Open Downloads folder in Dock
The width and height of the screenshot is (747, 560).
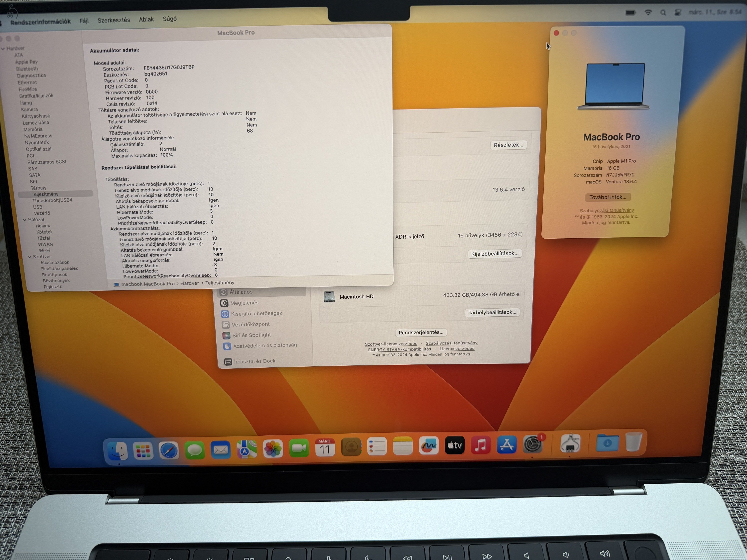[x=607, y=442]
